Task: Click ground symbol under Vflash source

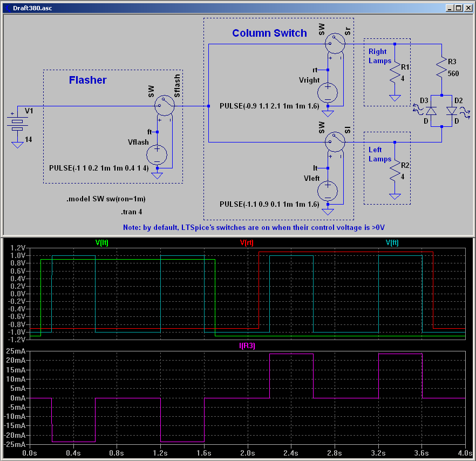Action: pyautogui.click(x=157, y=175)
